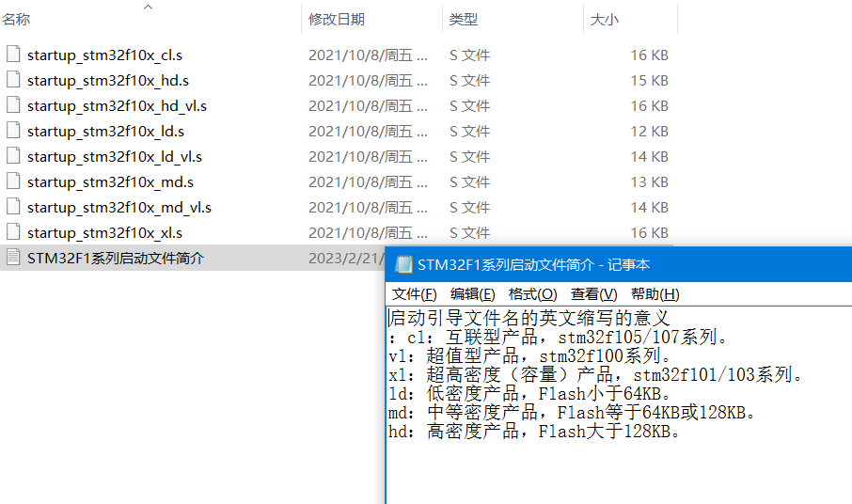The width and height of the screenshot is (852, 504).
Task: Select file name startup_stm32f10x_hd.s
Action: click(108, 81)
